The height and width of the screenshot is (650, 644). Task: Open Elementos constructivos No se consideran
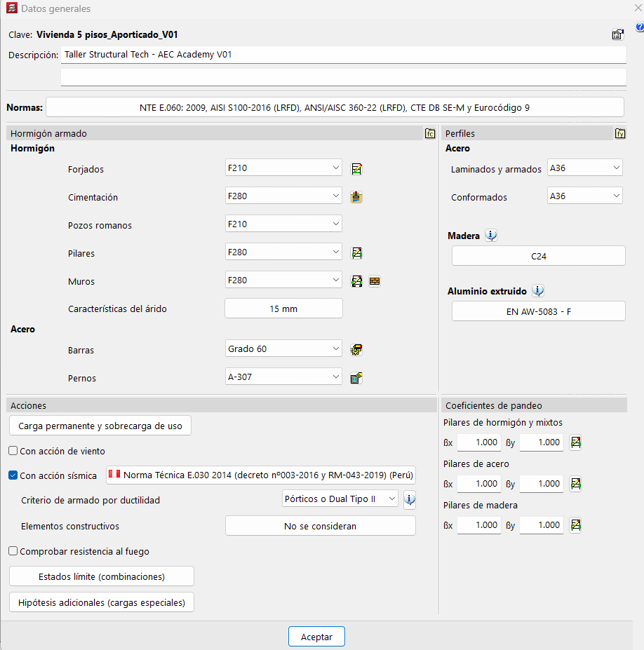coord(320,526)
